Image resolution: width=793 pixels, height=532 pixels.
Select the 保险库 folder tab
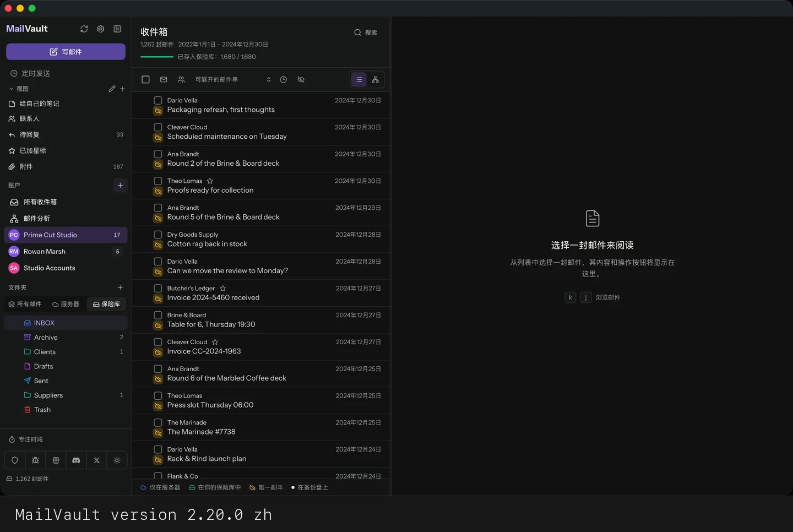pos(106,304)
